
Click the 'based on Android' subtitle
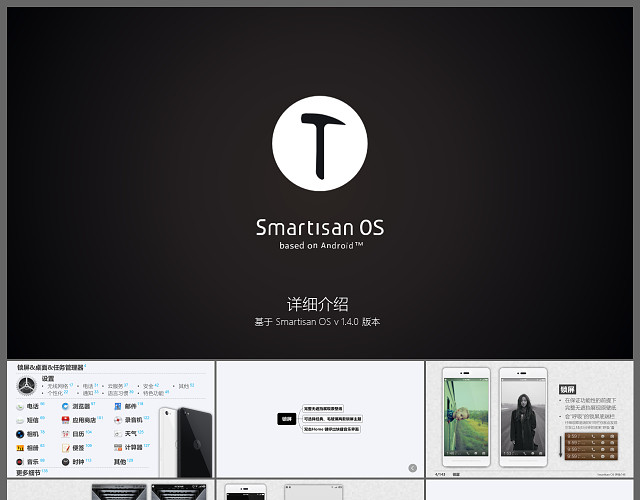tap(321, 246)
